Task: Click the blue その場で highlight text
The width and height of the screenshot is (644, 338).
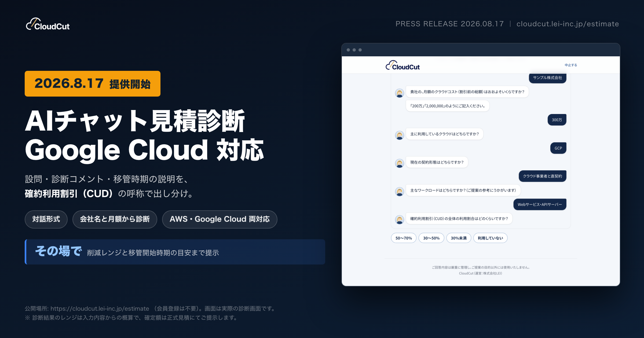Action: pos(58,251)
